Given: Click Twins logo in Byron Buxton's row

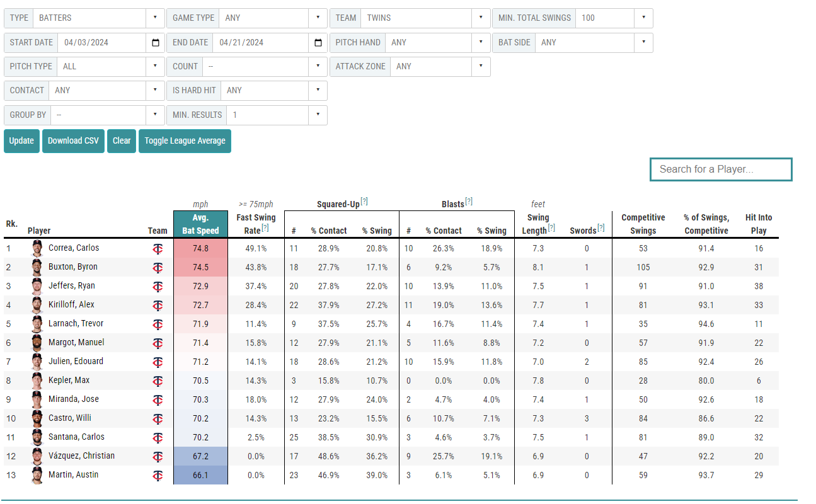Looking at the screenshot, I should (158, 268).
